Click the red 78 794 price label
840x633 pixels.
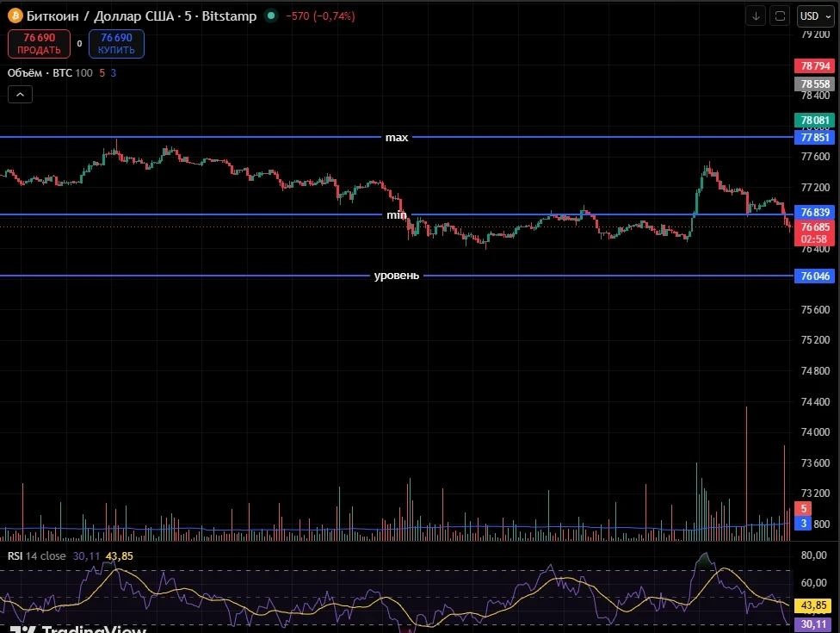point(814,66)
